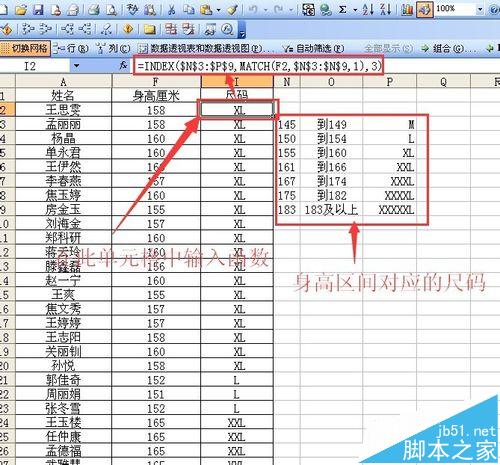
Task: Click into the formula bar INDEX formula
Action: pyautogui.click(x=259, y=66)
